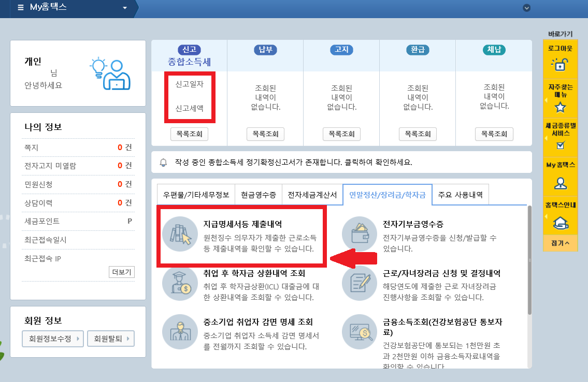The width and height of the screenshot is (588, 382).
Task: Click the 더보기 button in 나의 정보
Action: click(x=122, y=272)
